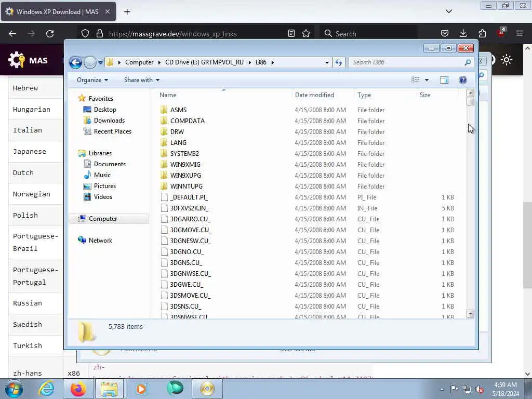Click the Change your view icon
Screen dimensions: 532x399
[x=415, y=80]
